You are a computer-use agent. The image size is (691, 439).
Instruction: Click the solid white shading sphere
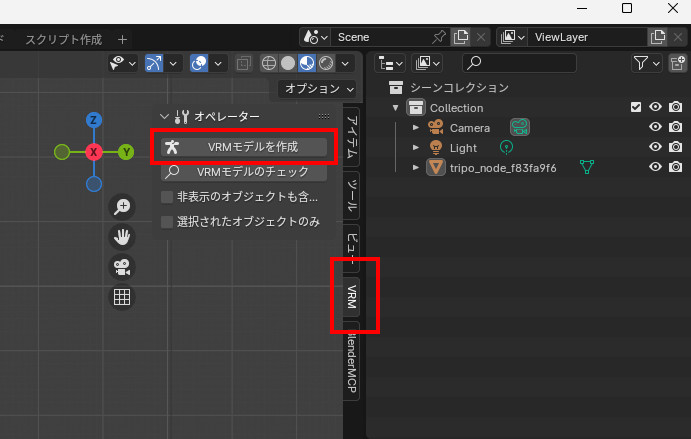288,63
